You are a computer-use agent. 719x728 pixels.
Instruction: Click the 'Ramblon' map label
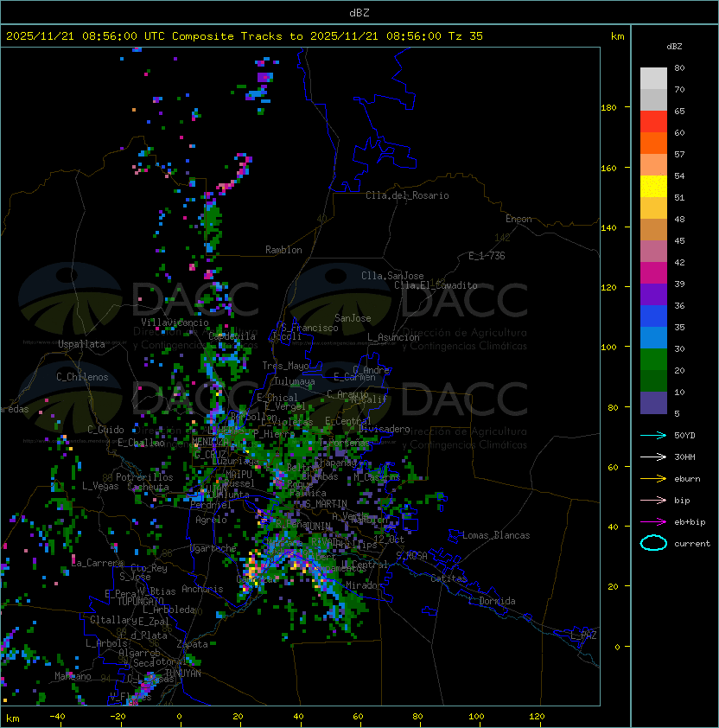click(283, 250)
